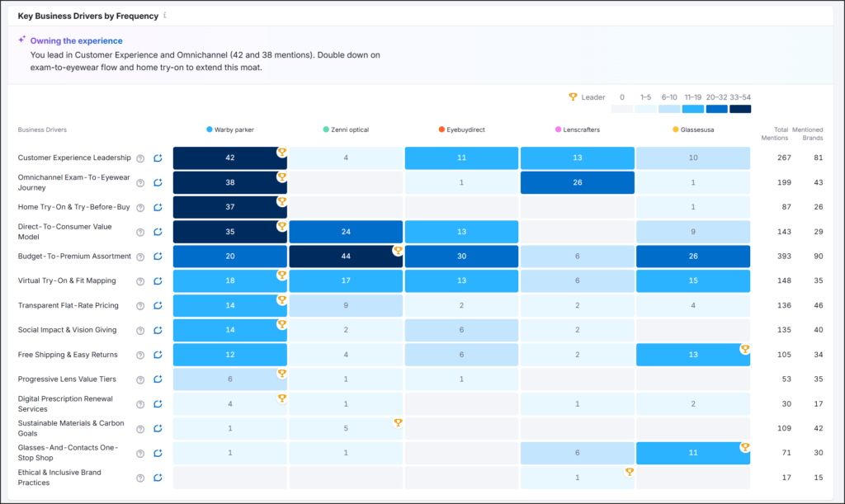Click the sparkle icon beside Owning the experience
Image resolution: width=845 pixels, height=504 pixels.
click(21, 40)
